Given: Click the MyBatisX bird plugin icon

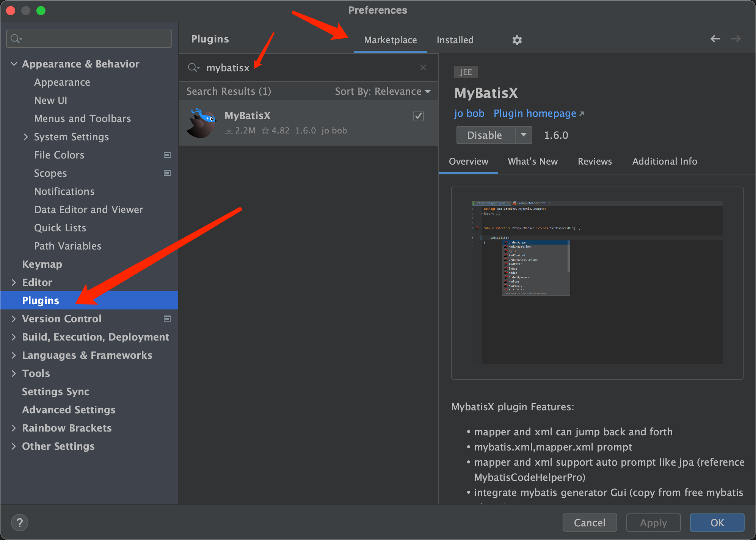Looking at the screenshot, I should (201, 123).
